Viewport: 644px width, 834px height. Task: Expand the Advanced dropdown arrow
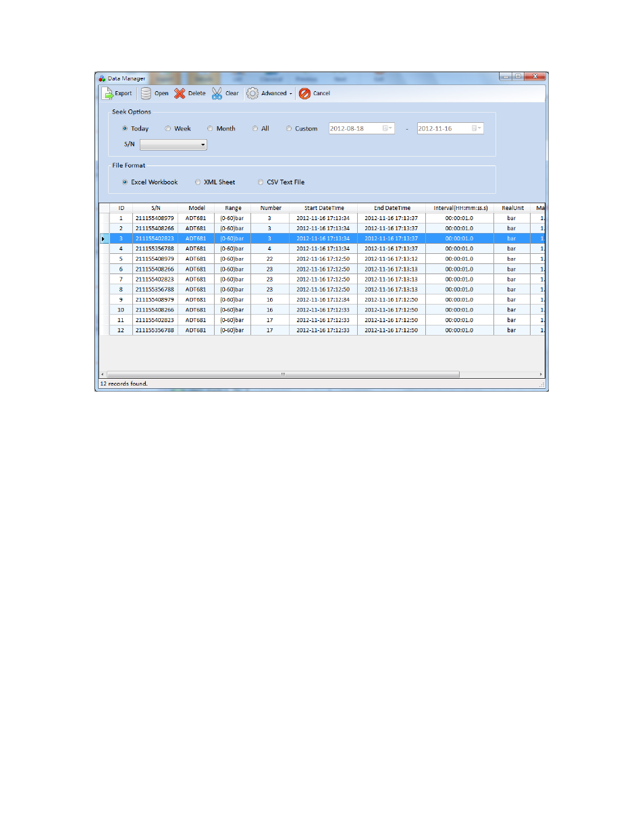tap(291, 94)
